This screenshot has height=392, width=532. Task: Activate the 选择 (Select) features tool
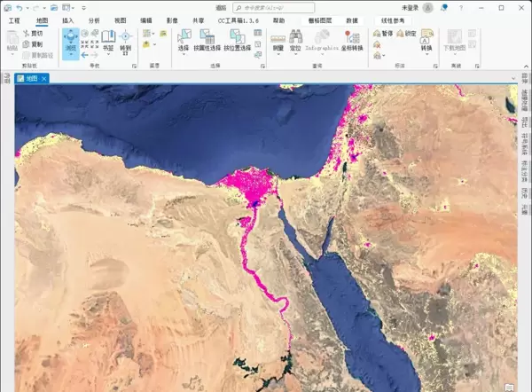point(184,41)
